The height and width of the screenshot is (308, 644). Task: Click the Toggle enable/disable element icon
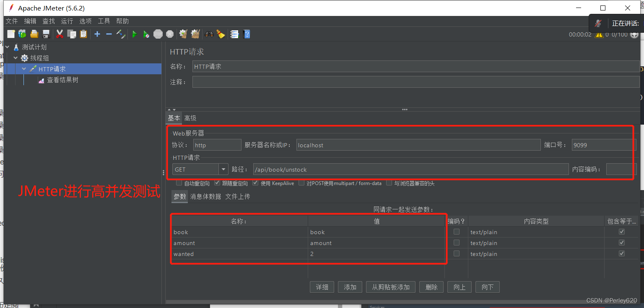coord(121,34)
